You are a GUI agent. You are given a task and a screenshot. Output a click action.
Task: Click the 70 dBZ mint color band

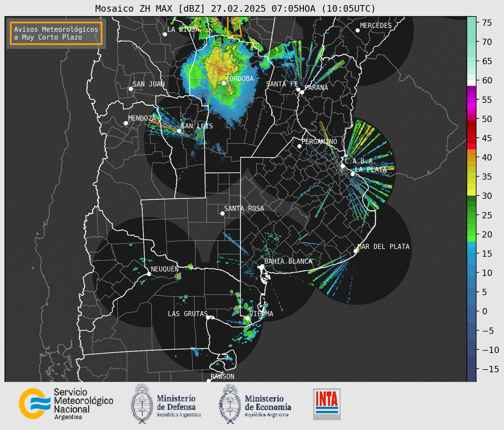(x=471, y=42)
